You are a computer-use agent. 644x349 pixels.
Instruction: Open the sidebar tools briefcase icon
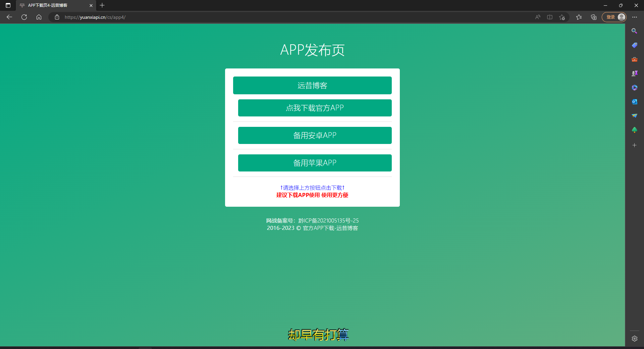(x=634, y=59)
